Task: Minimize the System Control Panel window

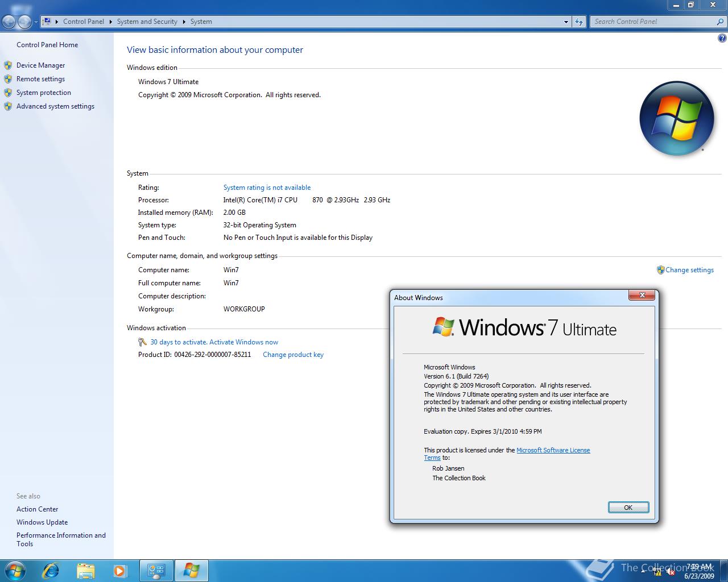Action: tap(676, 5)
